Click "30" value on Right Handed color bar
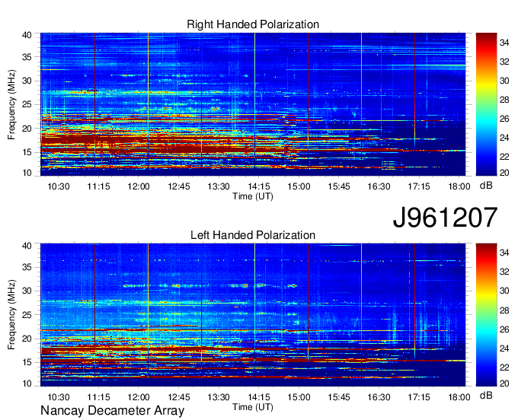This screenshot has height=420, width=518. [x=504, y=81]
